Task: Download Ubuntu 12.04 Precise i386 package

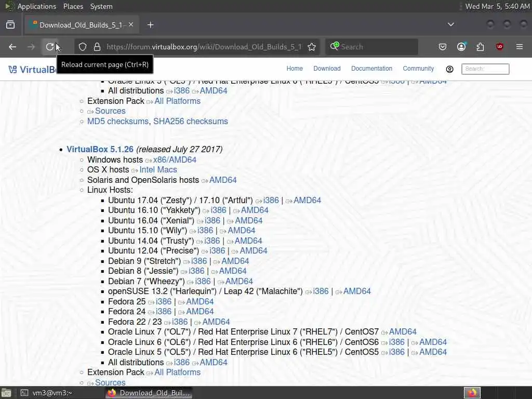Action: coord(217,251)
